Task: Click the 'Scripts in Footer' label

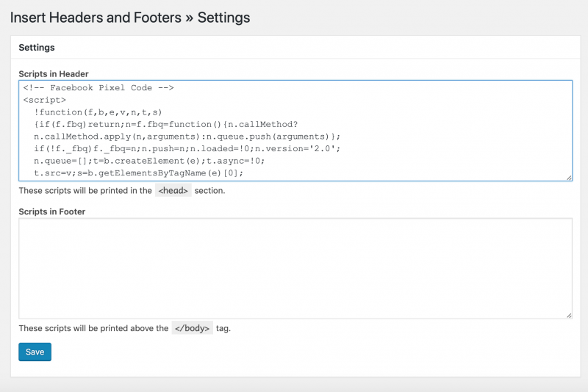Action: (x=52, y=211)
